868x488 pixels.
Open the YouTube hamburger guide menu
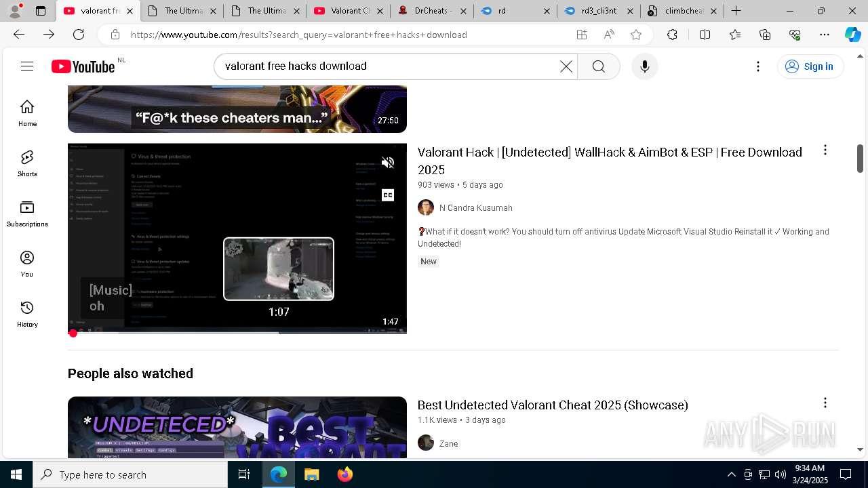pos(27,66)
